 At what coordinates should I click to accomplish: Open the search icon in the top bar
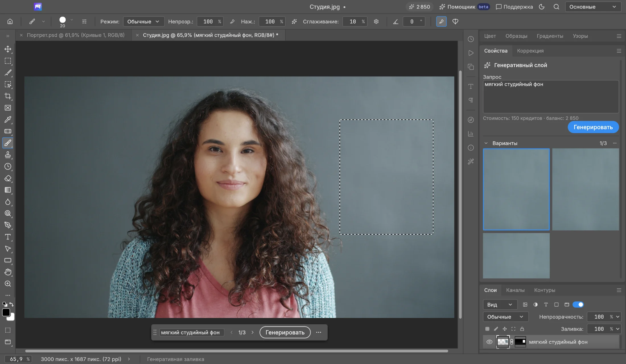556,7
